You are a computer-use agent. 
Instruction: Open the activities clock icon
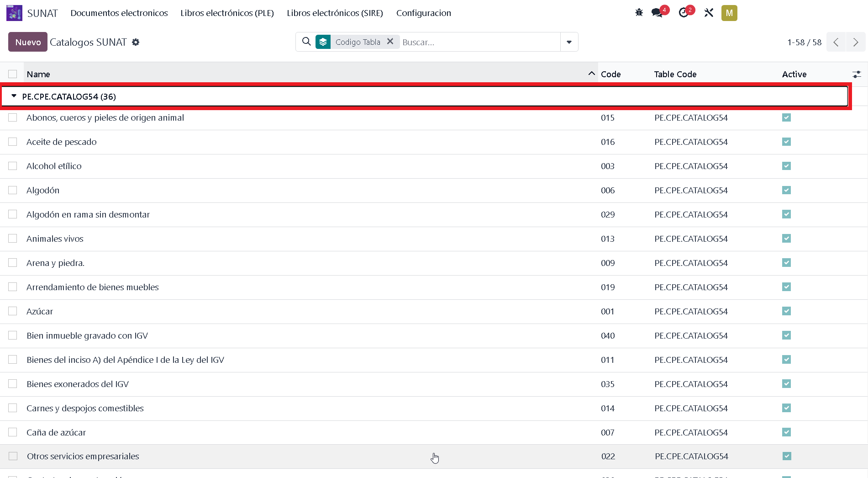[683, 13]
